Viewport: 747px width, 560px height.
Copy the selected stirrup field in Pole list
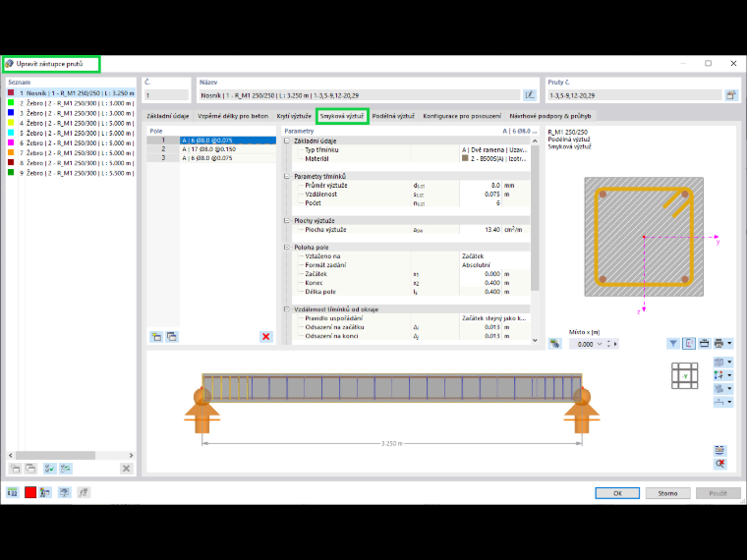point(172,337)
